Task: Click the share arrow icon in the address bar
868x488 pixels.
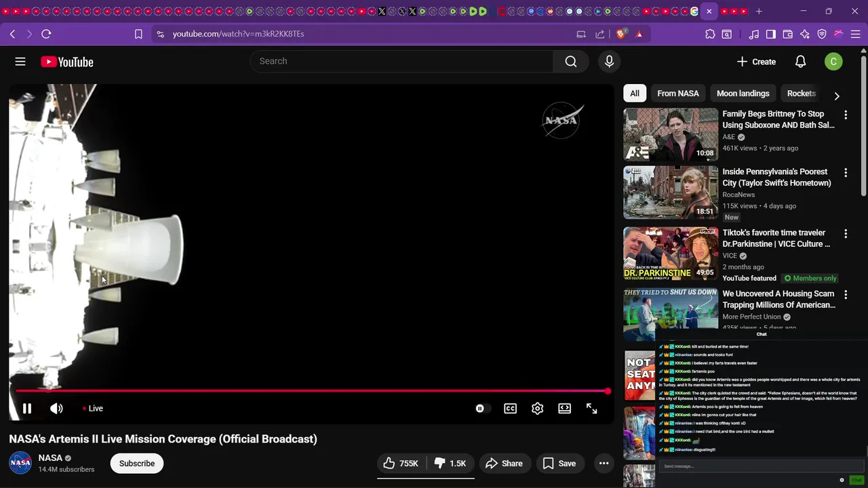Action: click(600, 34)
